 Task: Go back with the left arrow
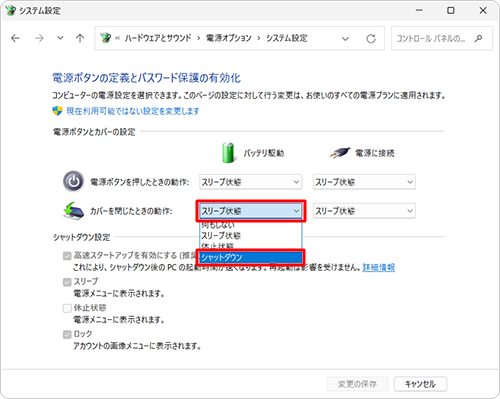point(15,38)
